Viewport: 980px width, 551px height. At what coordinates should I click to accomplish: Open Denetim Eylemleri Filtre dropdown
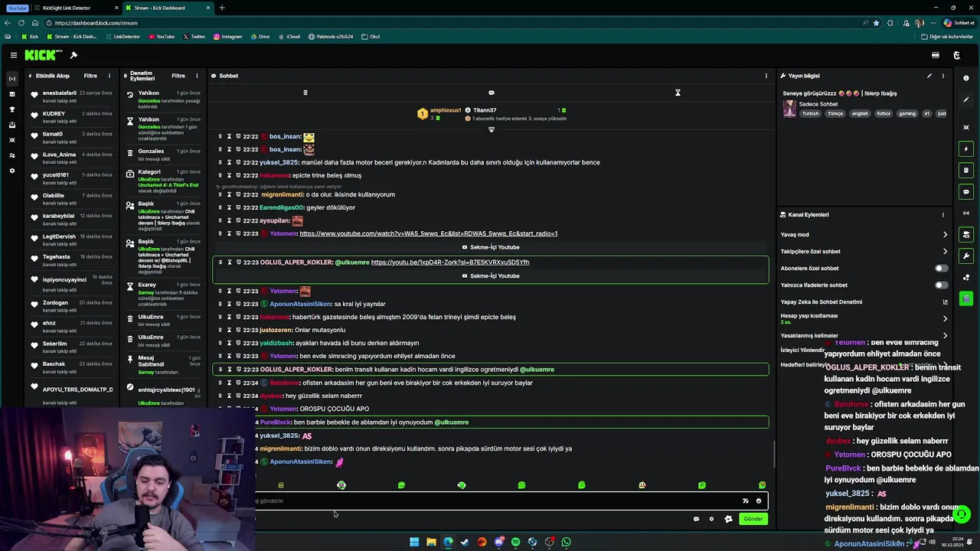point(178,76)
